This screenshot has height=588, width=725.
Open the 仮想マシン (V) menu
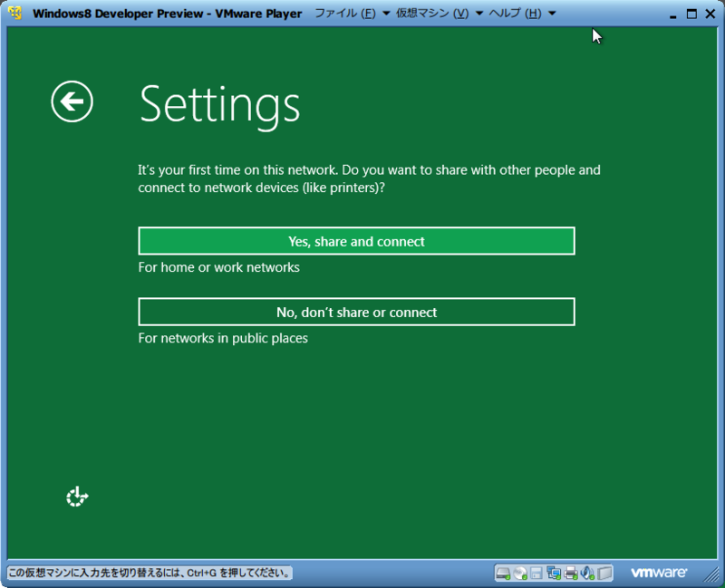click(x=432, y=14)
